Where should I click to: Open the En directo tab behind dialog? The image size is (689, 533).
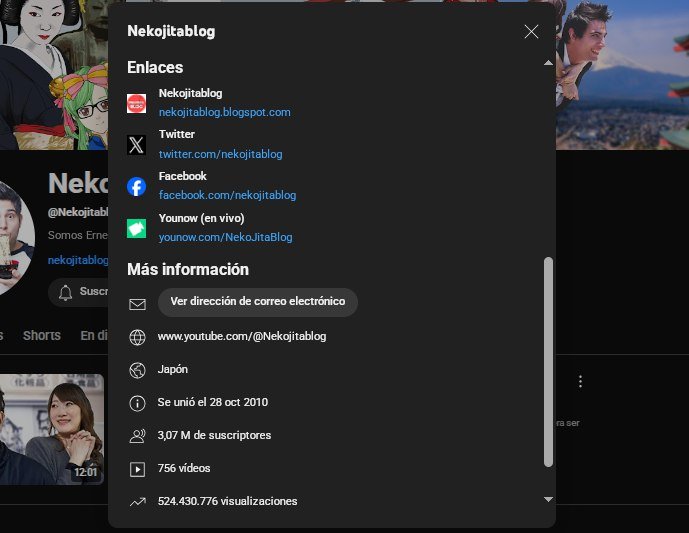point(94,336)
